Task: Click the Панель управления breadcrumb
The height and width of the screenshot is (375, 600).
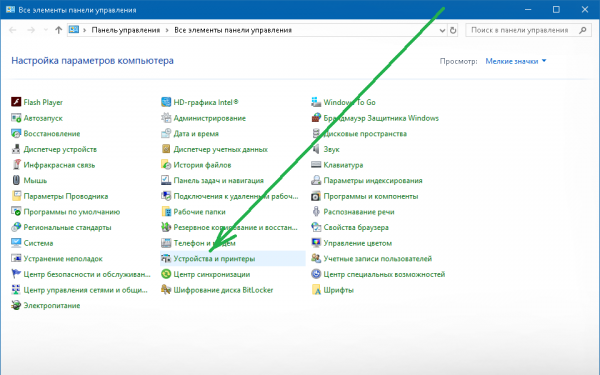Action: coord(126,30)
